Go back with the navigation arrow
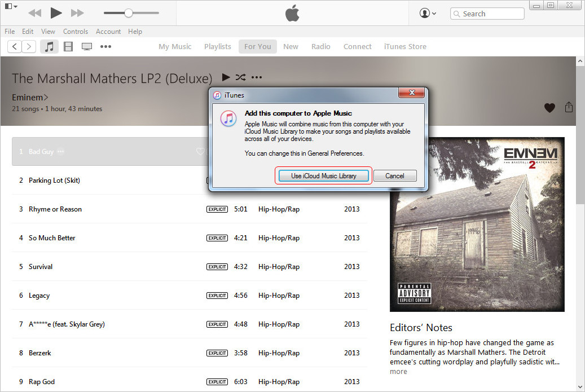Screen dimensions: 585x392 coord(15,47)
